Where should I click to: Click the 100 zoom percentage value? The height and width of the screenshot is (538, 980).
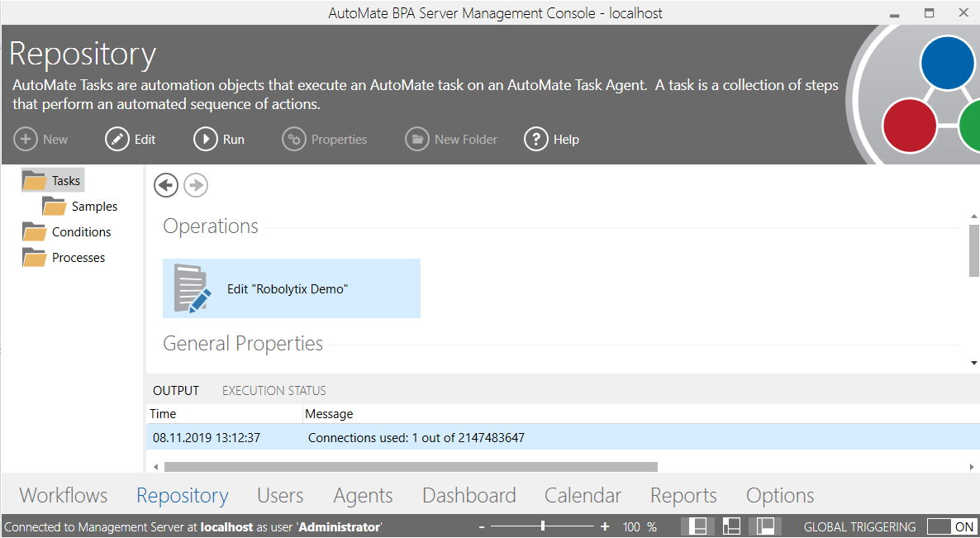(631, 526)
